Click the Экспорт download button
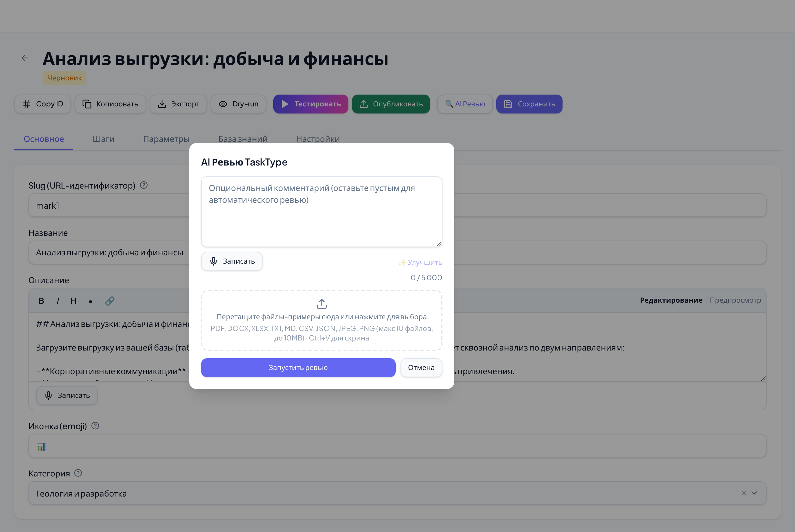This screenshot has width=795, height=532. 179,104
